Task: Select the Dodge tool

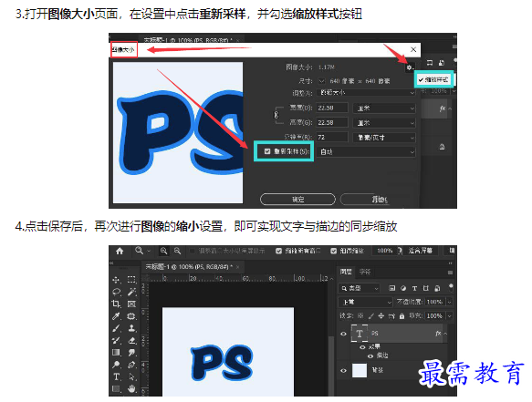Action: click(116, 365)
